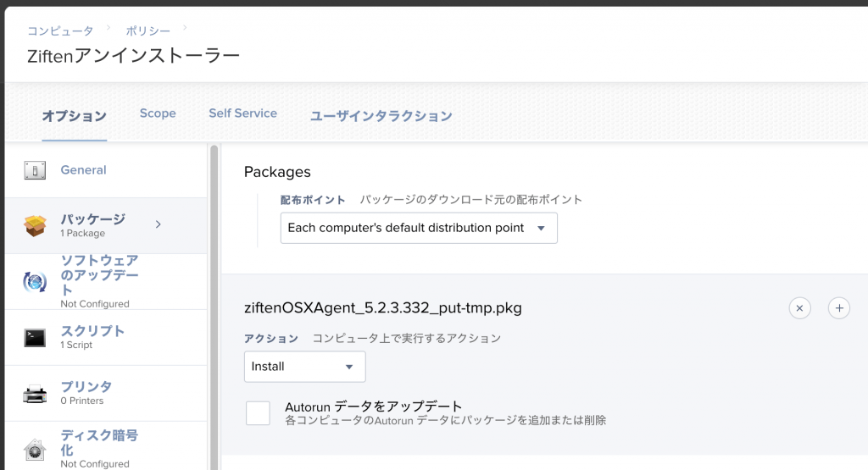Open the パッケージ sidebar link

pyautogui.click(x=93, y=219)
